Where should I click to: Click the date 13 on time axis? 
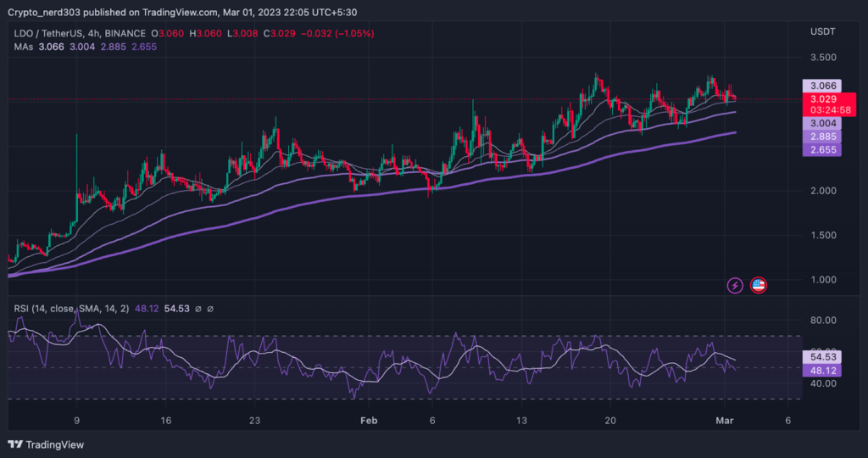tap(521, 421)
